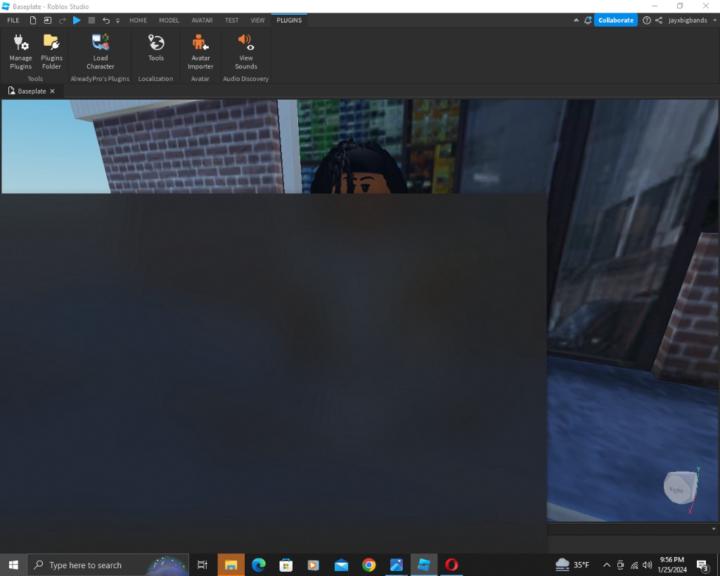Expand the quick access toolbar customize arrow
Image resolution: width=720 pixels, height=576 pixels.
point(118,21)
